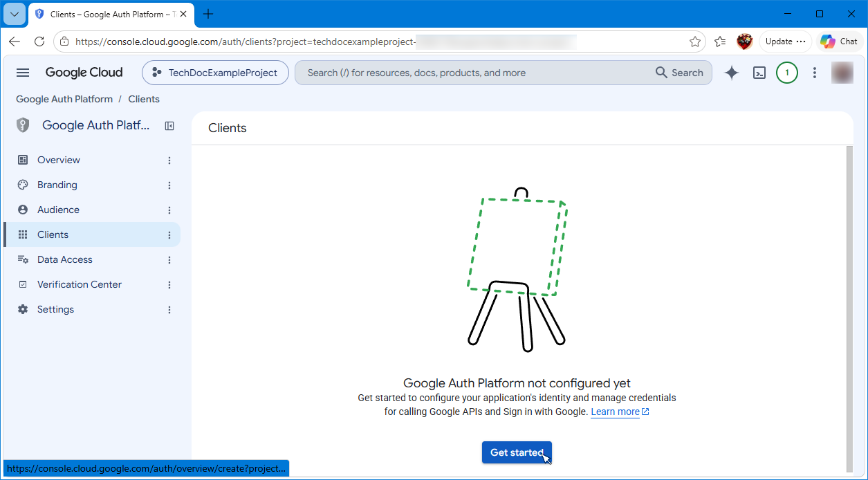Activate Cloud Shell terminal icon
Image resolution: width=868 pixels, height=480 pixels.
tap(759, 73)
